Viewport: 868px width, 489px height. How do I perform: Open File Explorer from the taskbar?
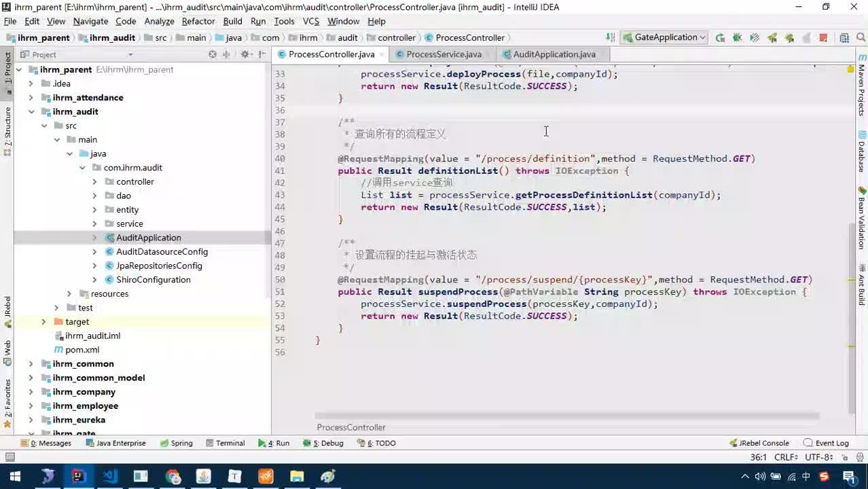pos(297,476)
